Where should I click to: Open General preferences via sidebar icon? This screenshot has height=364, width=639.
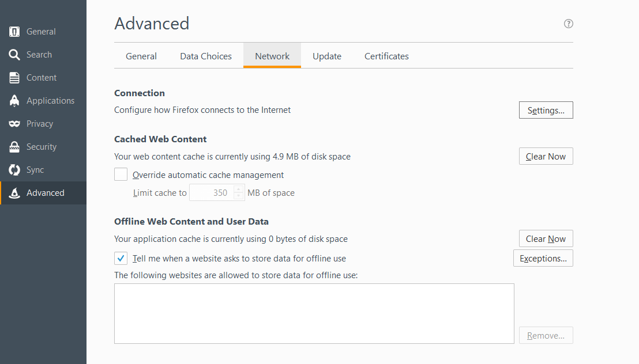click(x=14, y=31)
